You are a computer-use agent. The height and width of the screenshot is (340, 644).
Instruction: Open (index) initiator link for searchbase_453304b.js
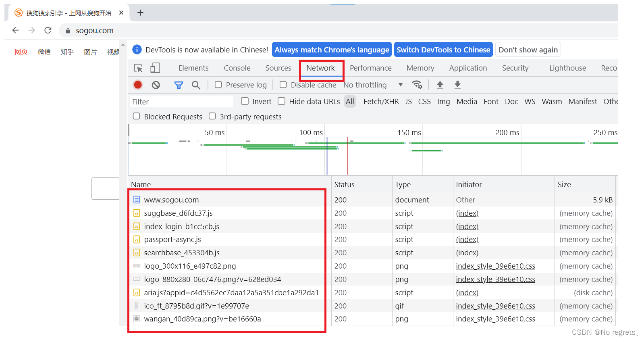click(467, 253)
